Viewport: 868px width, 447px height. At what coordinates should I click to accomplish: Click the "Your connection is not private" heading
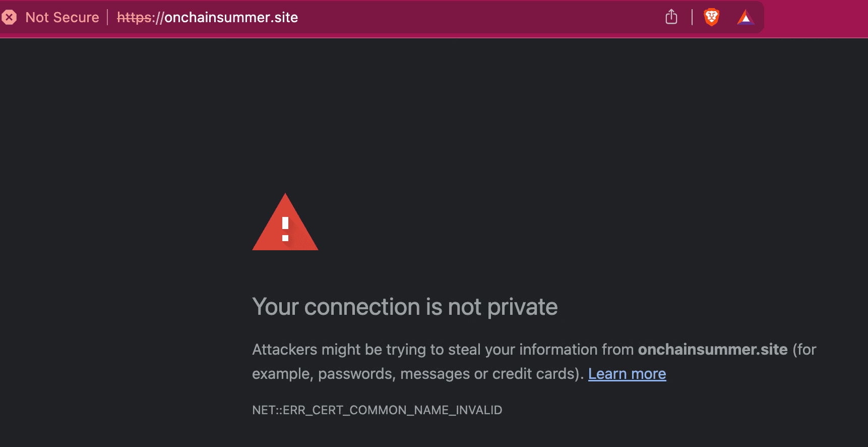coord(404,307)
